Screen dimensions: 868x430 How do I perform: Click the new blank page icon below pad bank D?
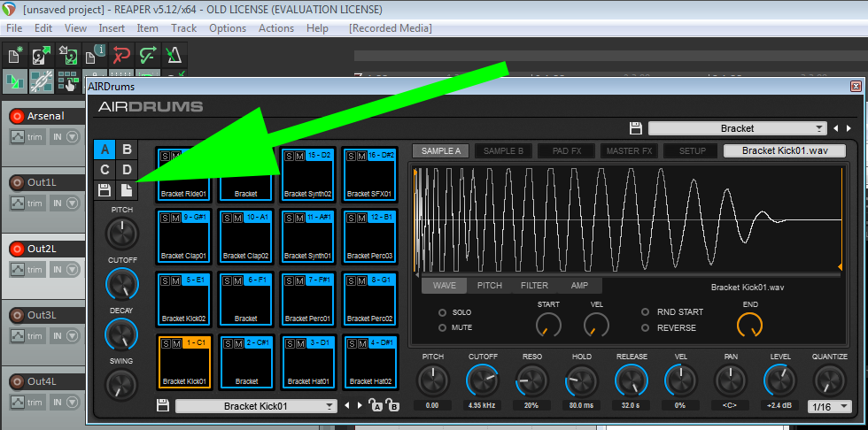pyautogui.click(x=127, y=191)
